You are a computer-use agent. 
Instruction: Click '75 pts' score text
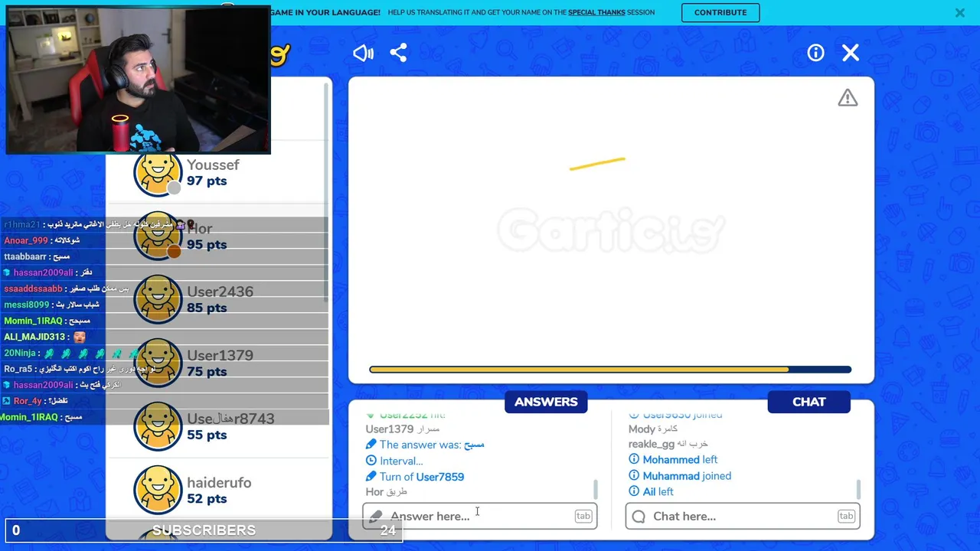[x=207, y=372]
